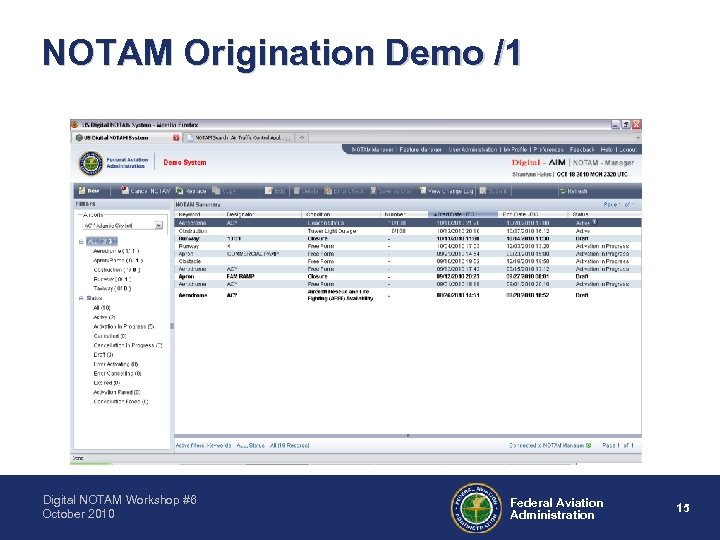Open My Profile in top navigation
The height and width of the screenshot is (540, 720).
tap(515, 149)
